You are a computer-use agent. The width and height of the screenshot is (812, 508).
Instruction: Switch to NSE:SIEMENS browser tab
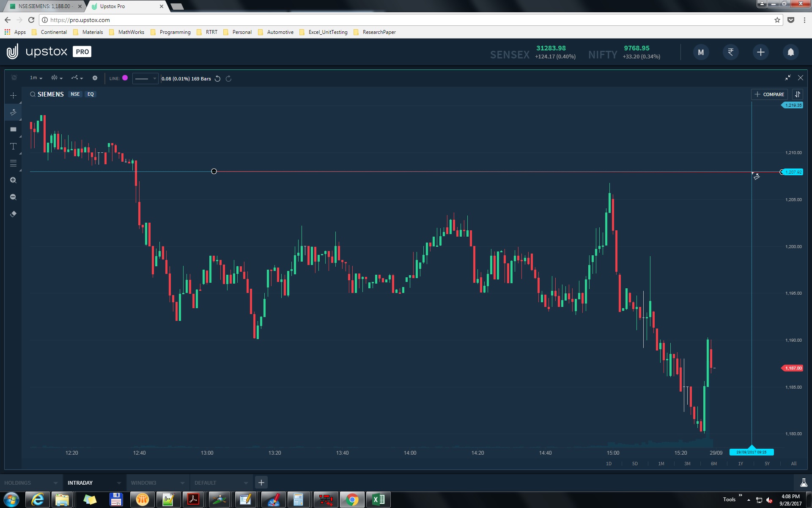click(44, 6)
